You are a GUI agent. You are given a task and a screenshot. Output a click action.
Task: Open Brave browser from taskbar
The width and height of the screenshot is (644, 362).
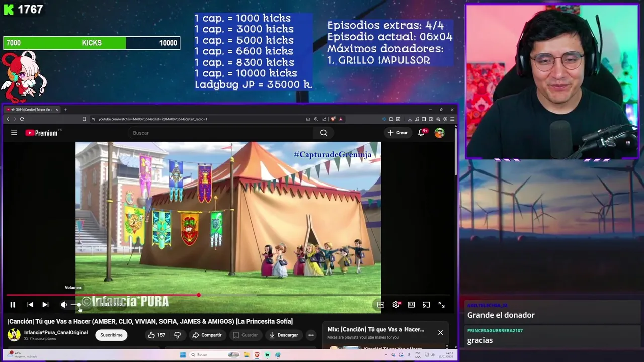[x=257, y=355]
